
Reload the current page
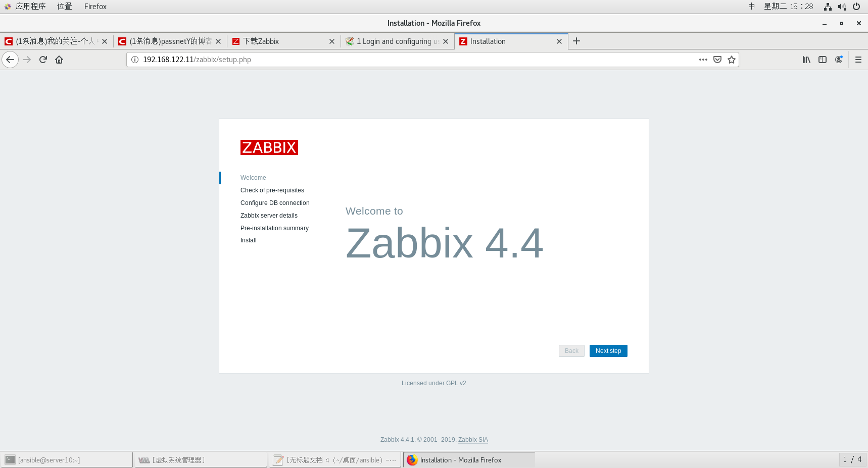tap(43, 60)
